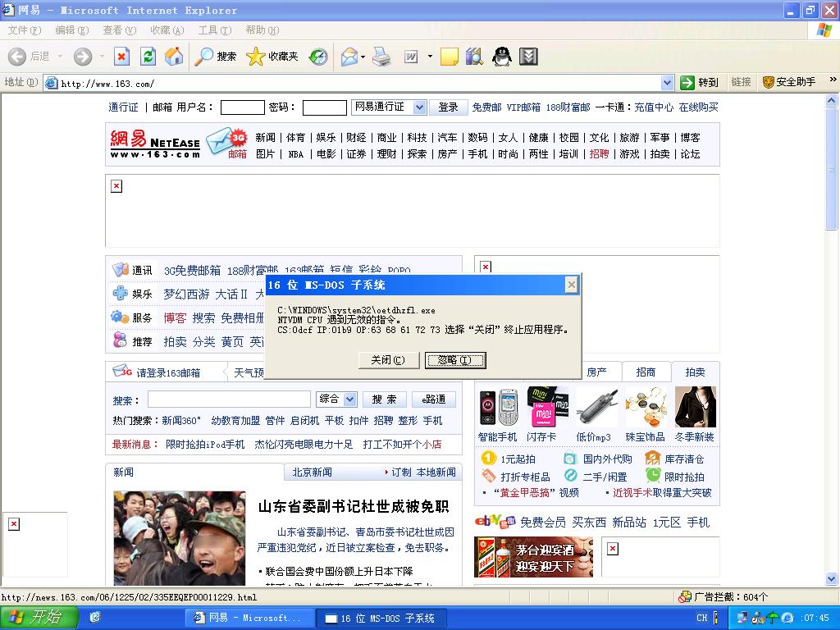
Task: Click the vertical scrollbar down arrow
Action: coord(832,578)
